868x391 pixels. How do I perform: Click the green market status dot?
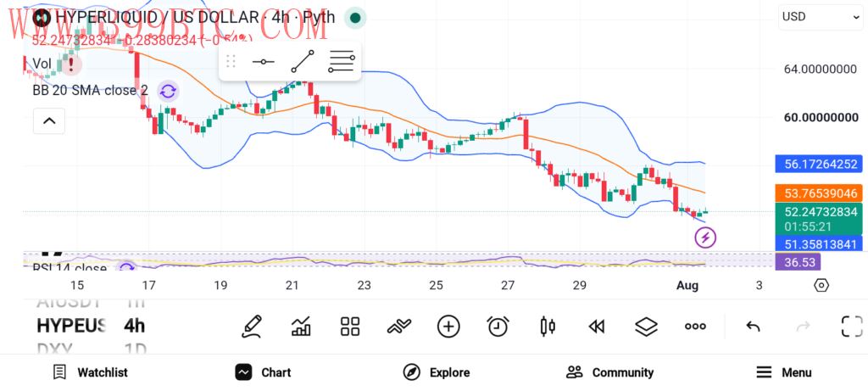coord(355,18)
